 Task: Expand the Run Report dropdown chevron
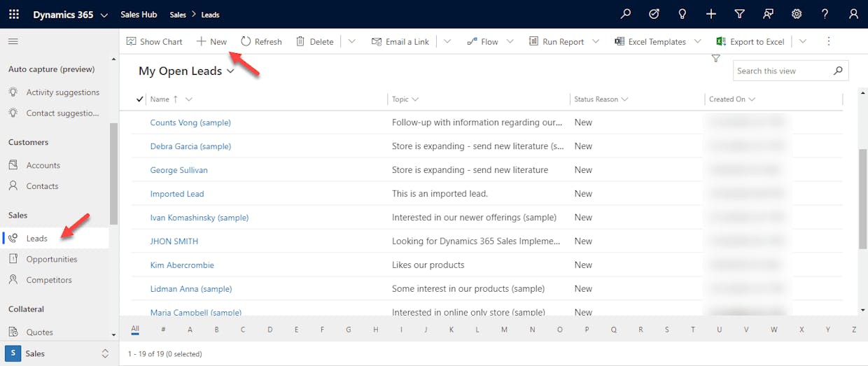point(596,41)
